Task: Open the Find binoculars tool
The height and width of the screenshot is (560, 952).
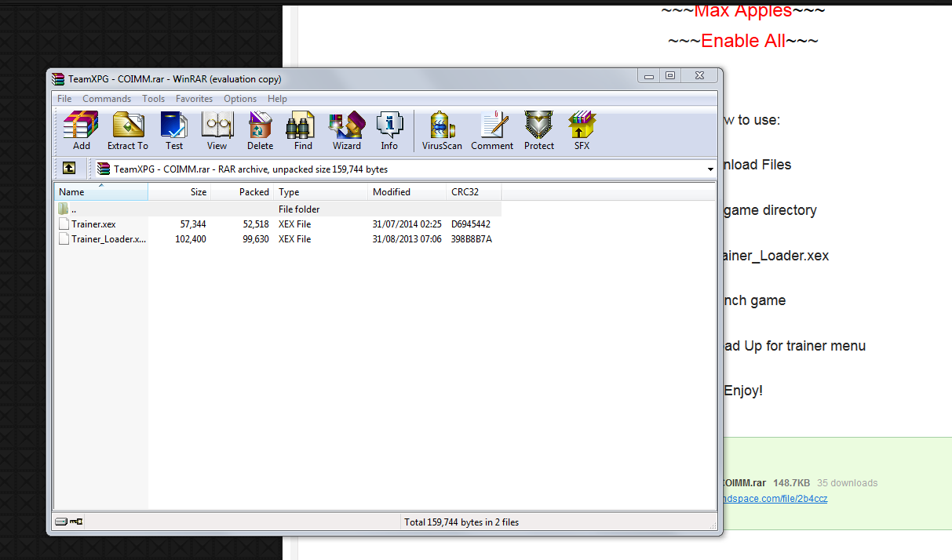Action: coord(303,130)
